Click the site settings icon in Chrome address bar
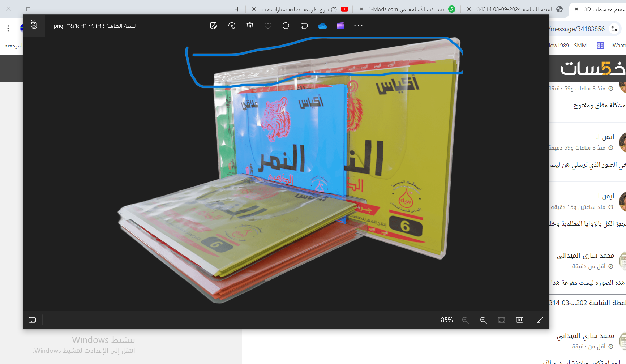 click(614, 29)
